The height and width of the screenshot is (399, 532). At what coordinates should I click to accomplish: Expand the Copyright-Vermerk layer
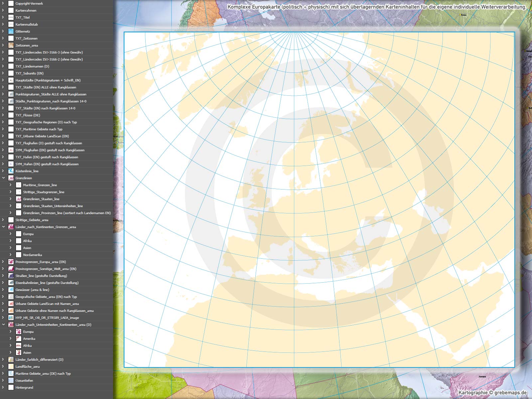click(x=3, y=3)
